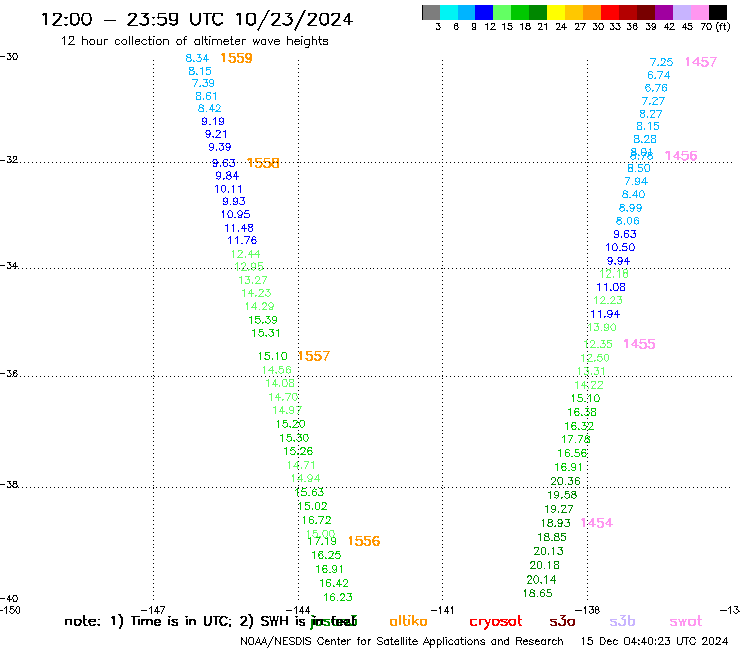
Task: Click the 7.25 wave height value
Action: click(661, 62)
